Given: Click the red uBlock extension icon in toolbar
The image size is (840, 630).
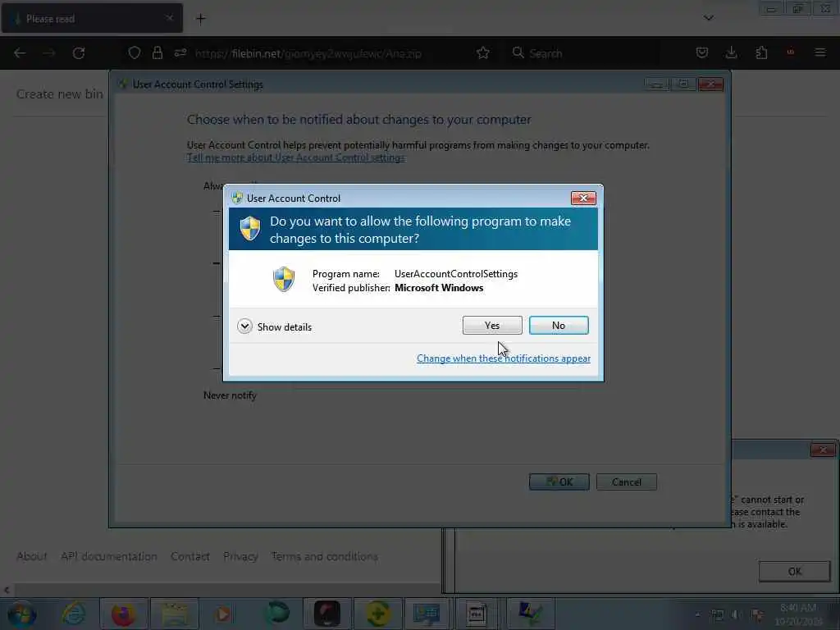Looking at the screenshot, I should coord(790,52).
